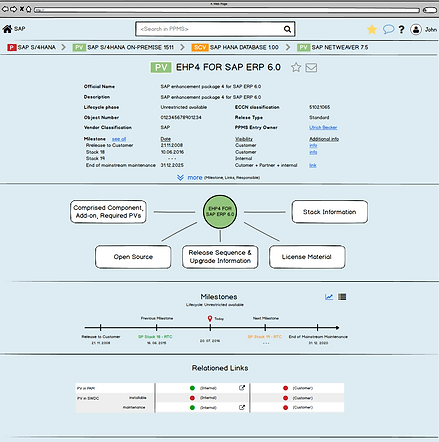Viewport: 439px width, 442px height.
Task: Click green EHP4 FOR SAP ERP circle
Action: (x=220, y=212)
